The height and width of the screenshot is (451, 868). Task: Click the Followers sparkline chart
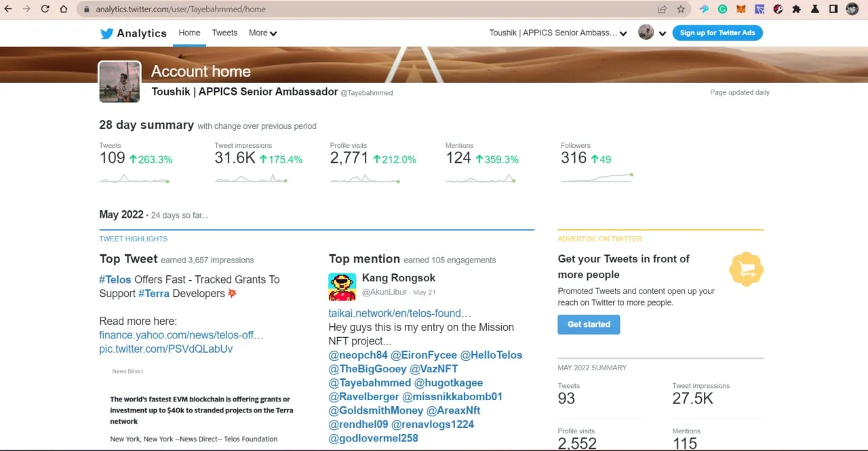[x=597, y=178]
